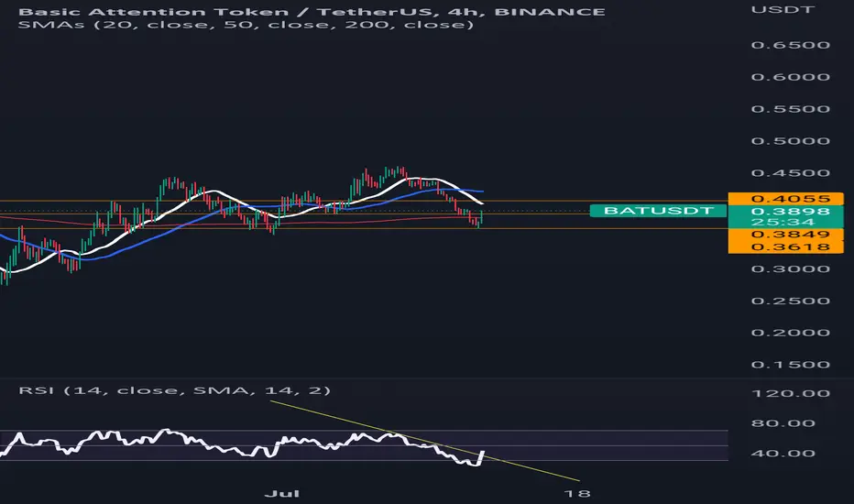Select the Basic Attention Token / TetherUS chart title
Viewport: 854px width, 504px height.
312,11
